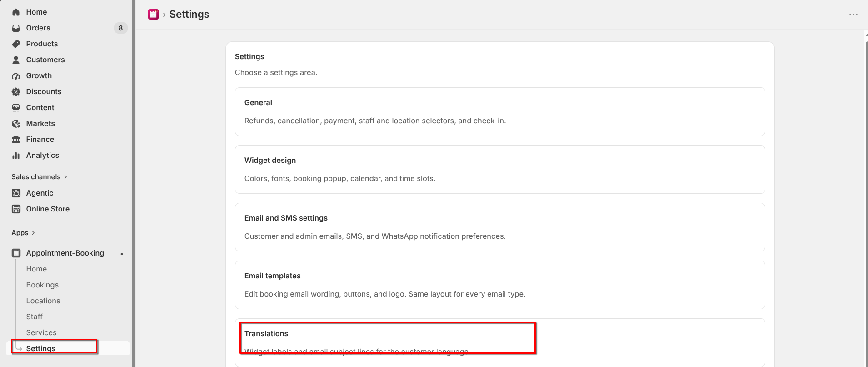868x367 pixels.
Task: Click the Agentic channel icon
Action: (16, 193)
